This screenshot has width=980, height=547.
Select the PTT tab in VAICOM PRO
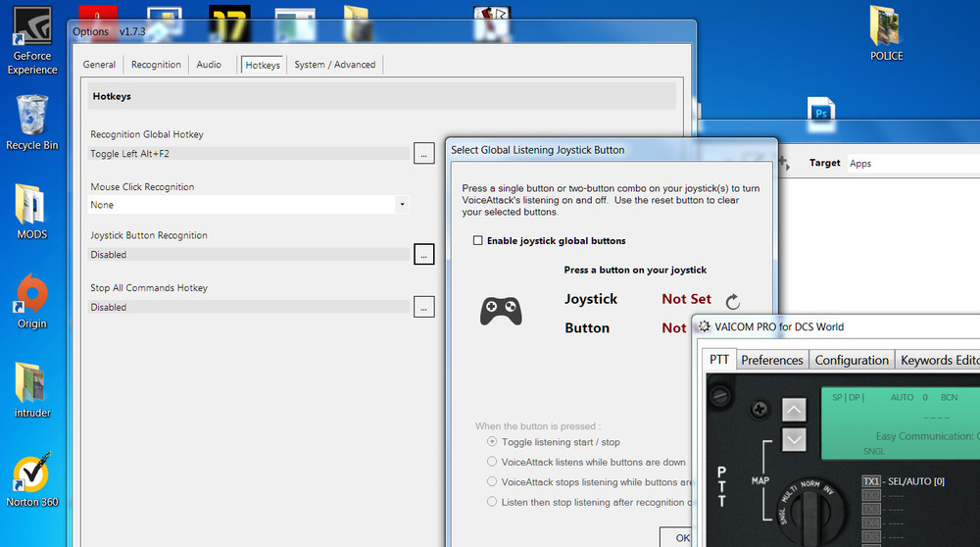coord(718,360)
